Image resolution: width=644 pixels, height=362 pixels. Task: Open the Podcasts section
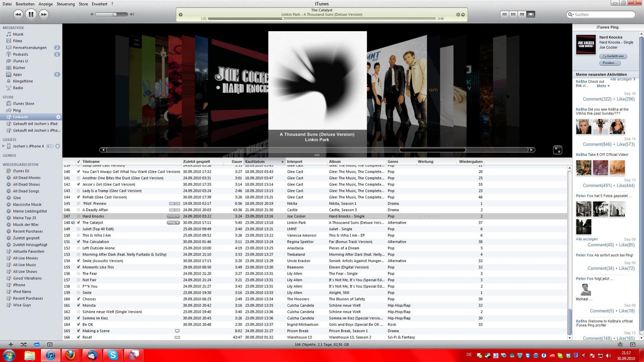[20, 54]
